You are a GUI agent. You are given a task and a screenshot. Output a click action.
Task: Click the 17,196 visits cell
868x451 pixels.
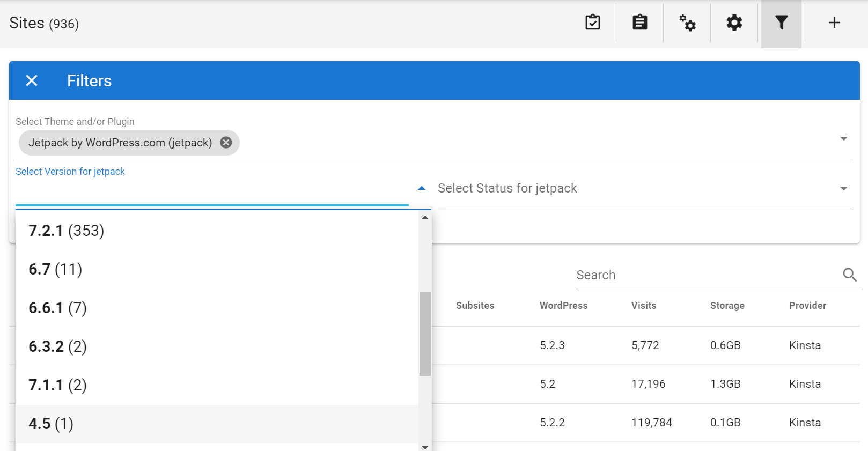[x=648, y=384]
